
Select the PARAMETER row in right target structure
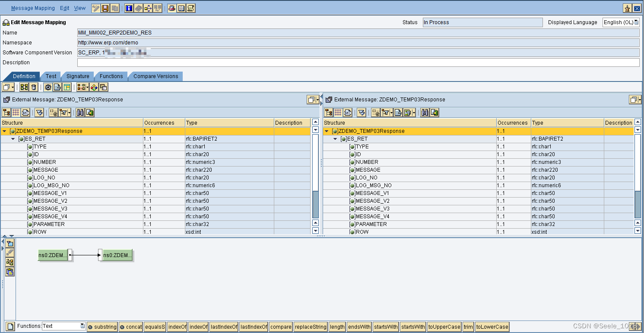478,224
